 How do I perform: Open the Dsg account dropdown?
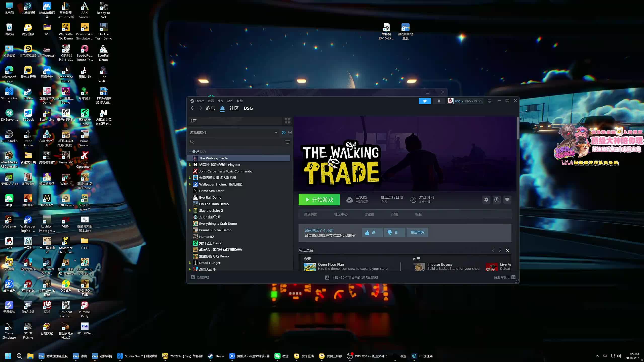(459, 101)
